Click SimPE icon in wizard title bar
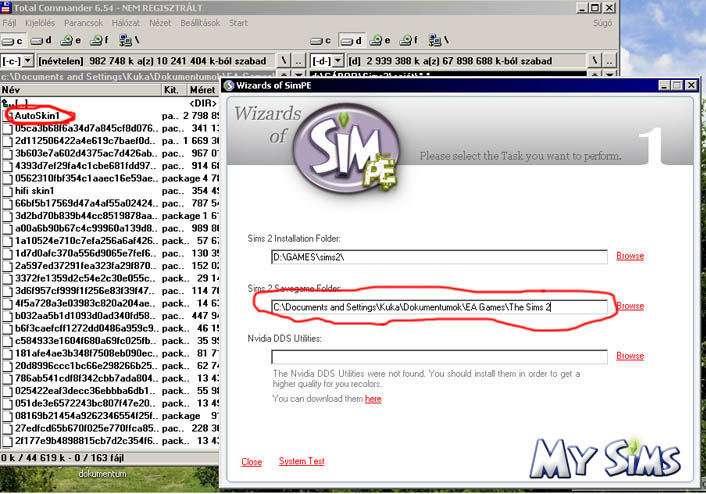 pyautogui.click(x=229, y=85)
